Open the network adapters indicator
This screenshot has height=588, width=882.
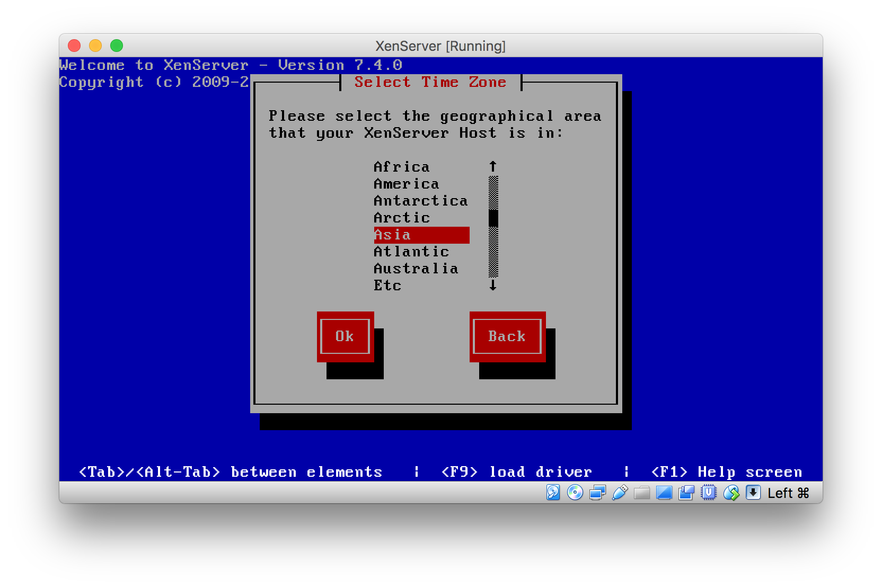coord(597,493)
